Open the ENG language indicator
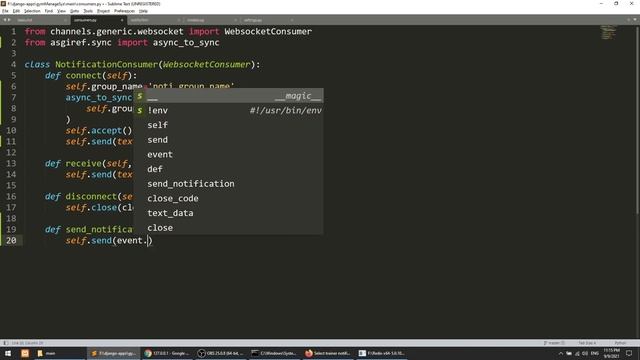 tap(595, 353)
